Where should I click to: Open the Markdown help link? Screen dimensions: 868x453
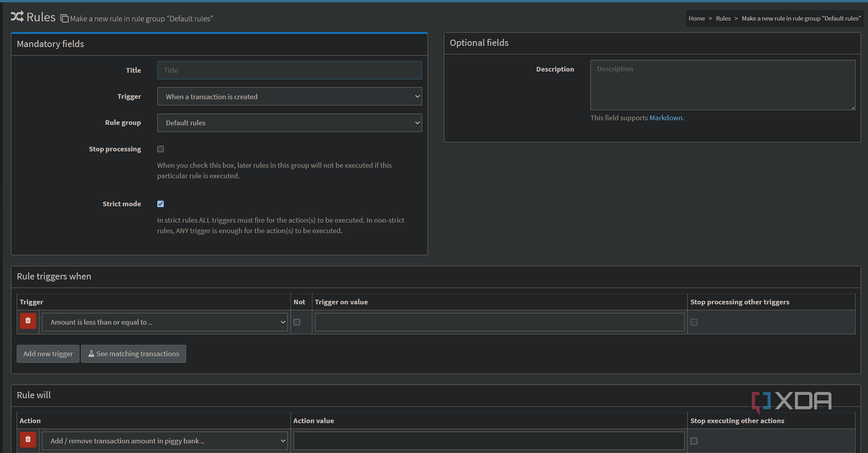tap(665, 117)
